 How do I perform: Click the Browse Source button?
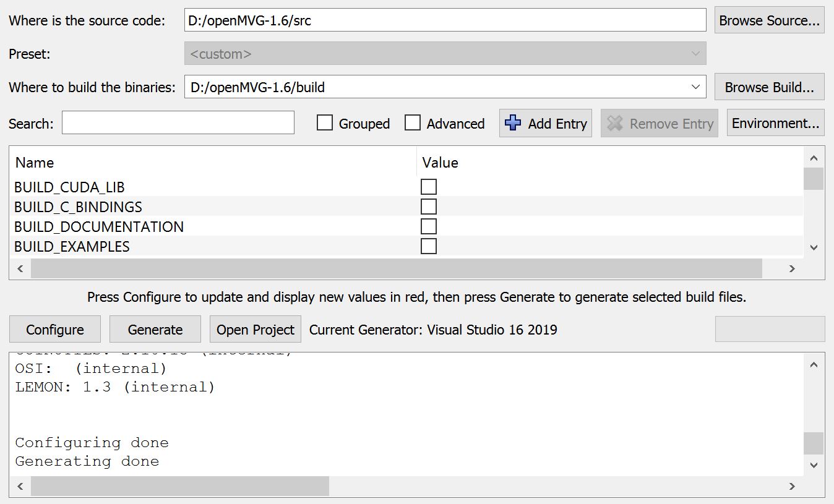[x=769, y=20]
